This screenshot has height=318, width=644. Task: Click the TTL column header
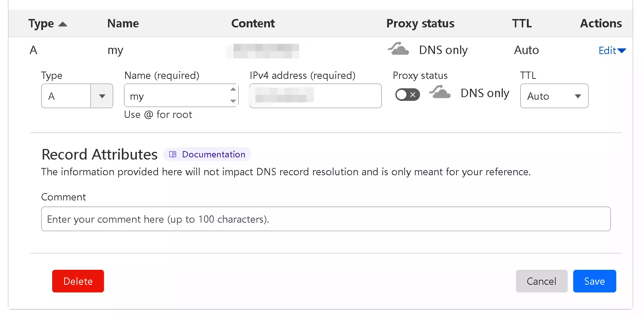521,24
